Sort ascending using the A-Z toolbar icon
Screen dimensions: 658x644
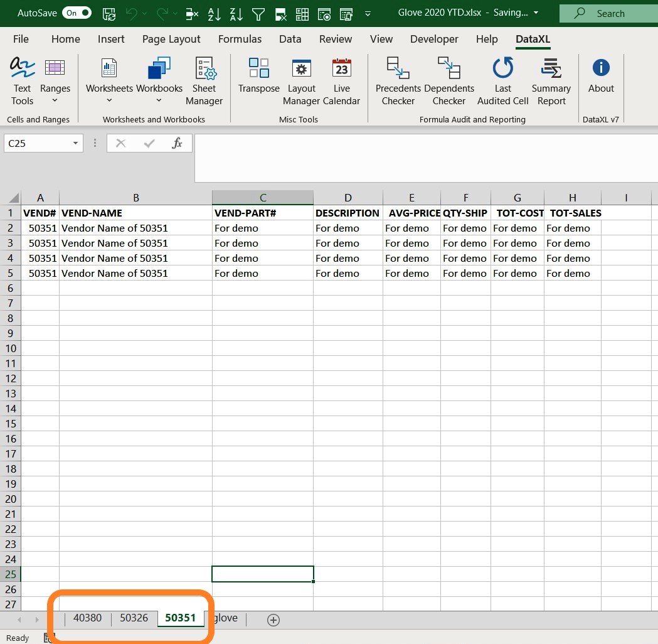(x=214, y=13)
